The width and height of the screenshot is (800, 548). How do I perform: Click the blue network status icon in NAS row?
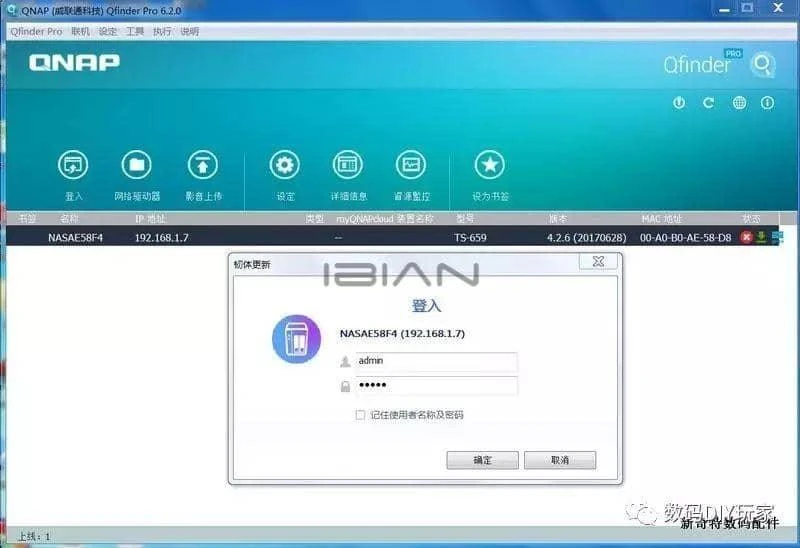click(777, 237)
